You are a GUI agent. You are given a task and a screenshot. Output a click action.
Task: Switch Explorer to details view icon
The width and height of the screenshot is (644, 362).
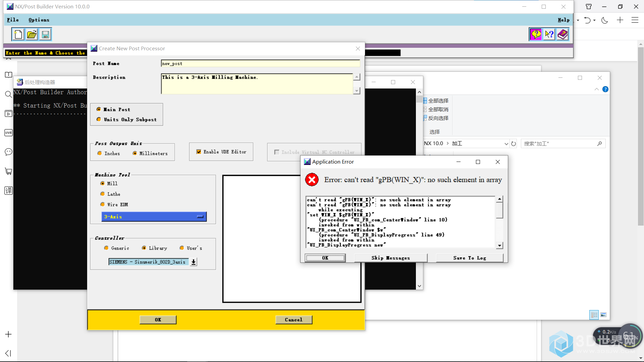[x=594, y=315]
